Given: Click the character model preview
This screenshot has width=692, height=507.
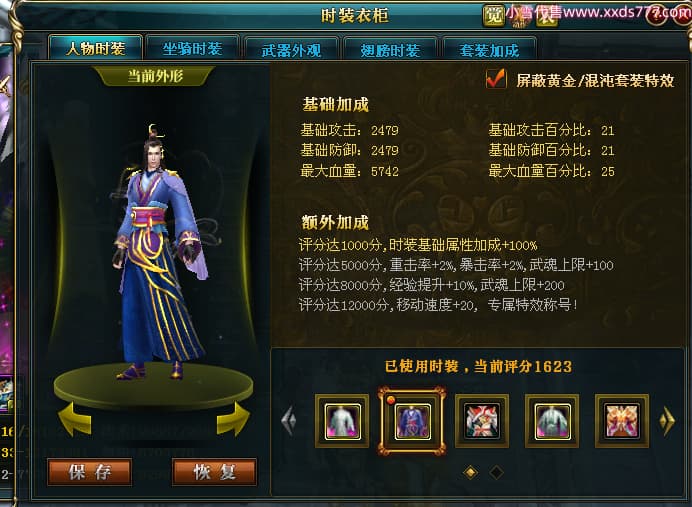Looking at the screenshot, I should pos(159,254).
